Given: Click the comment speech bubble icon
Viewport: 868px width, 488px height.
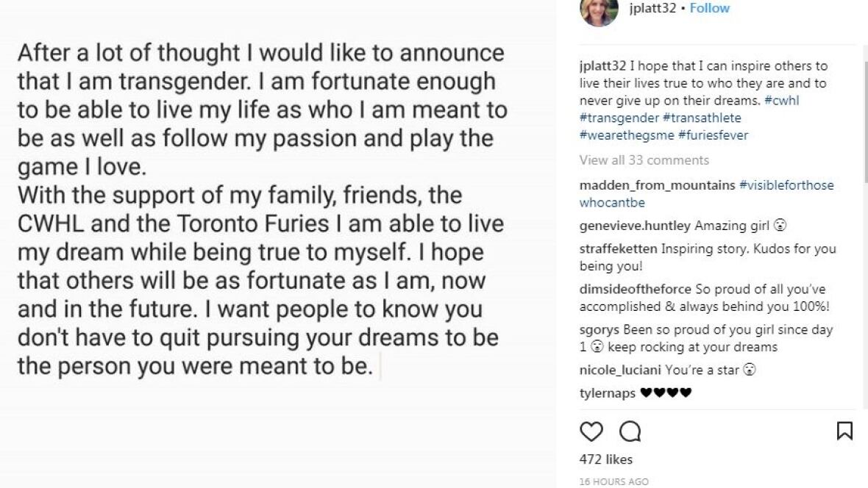Looking at the screenshot, I should click(630, 431).
